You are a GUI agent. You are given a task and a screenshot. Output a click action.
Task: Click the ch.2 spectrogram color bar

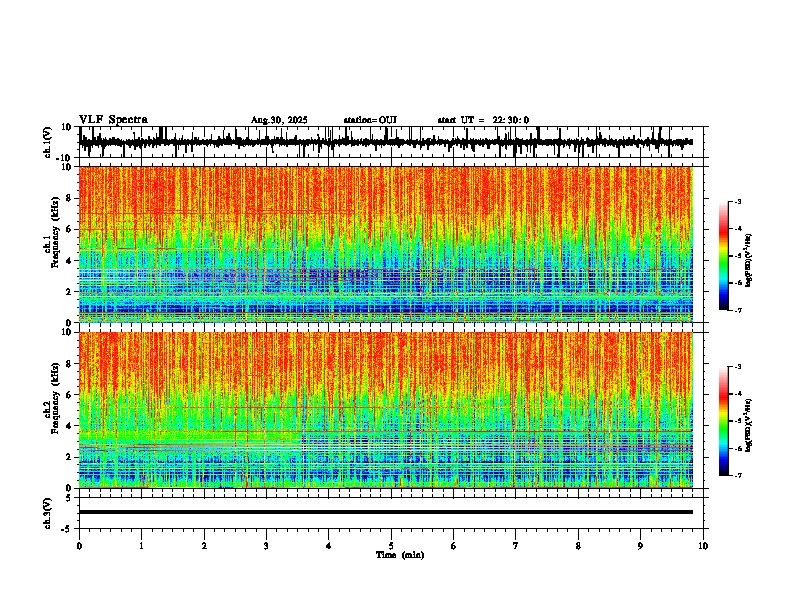coord(723,421)
